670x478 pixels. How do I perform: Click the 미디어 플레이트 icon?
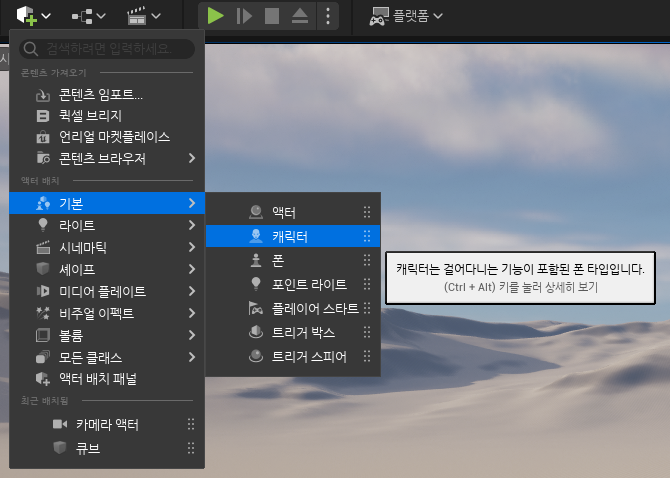point(43,291)
